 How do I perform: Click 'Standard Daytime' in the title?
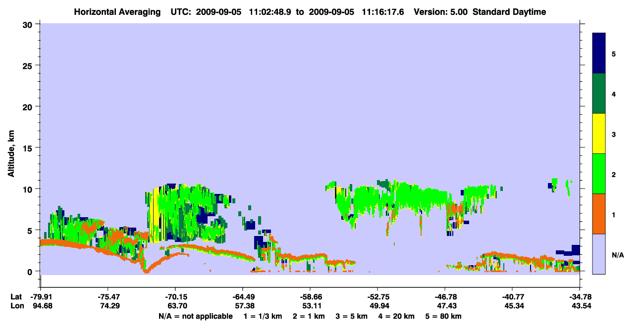point(509,12)
